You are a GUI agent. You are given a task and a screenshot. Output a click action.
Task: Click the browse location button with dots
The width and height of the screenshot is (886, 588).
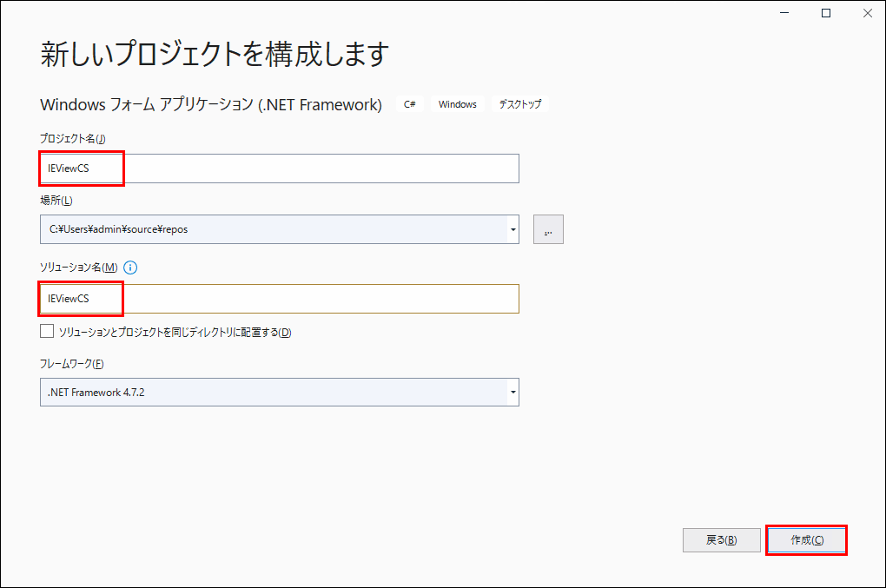click(548, 229)
